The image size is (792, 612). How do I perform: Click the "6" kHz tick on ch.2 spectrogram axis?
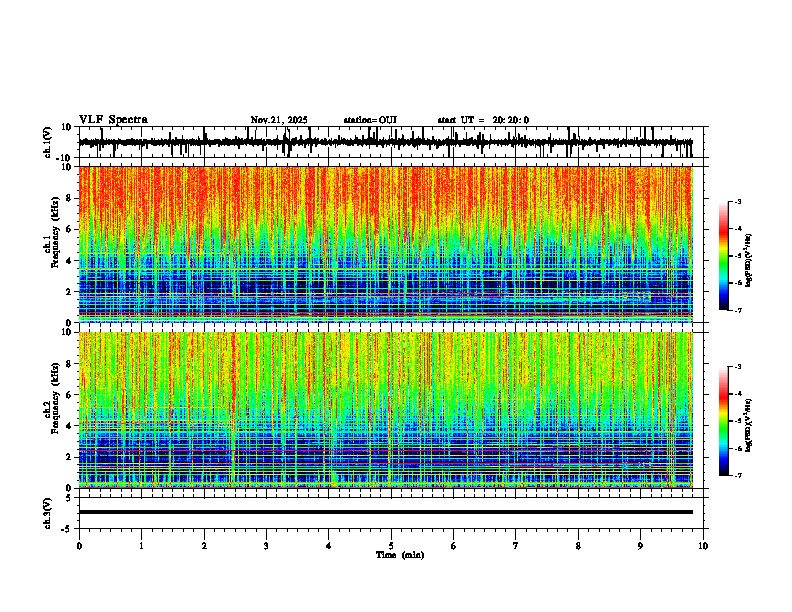point(70,395)
